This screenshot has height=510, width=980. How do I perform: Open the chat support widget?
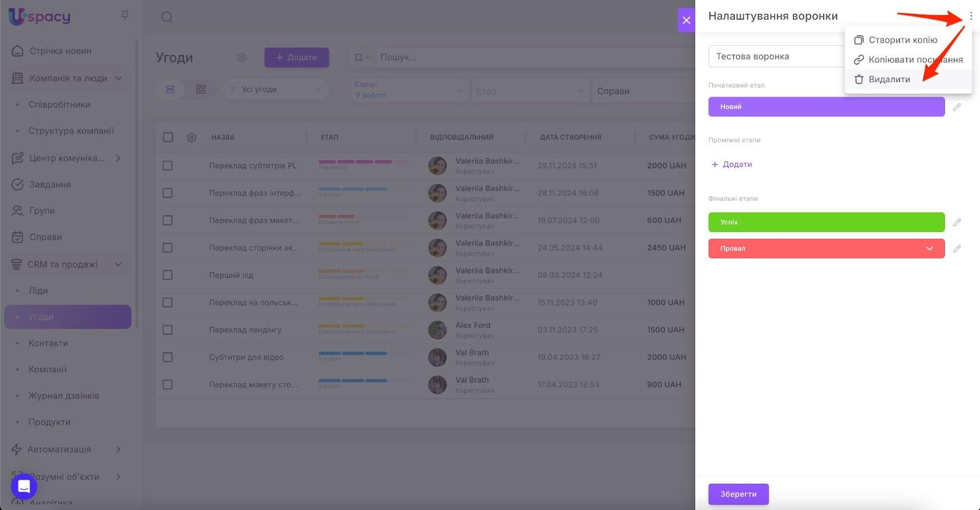tap(24, 486)
